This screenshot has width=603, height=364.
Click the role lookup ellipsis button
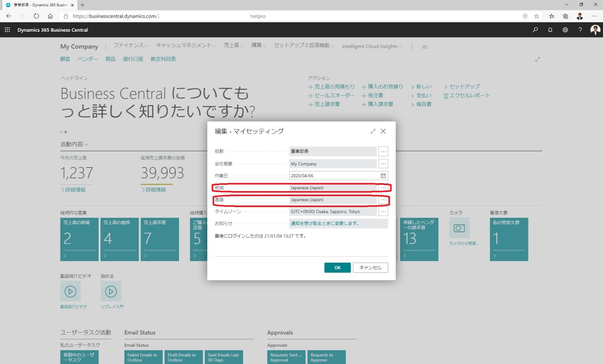383,151
